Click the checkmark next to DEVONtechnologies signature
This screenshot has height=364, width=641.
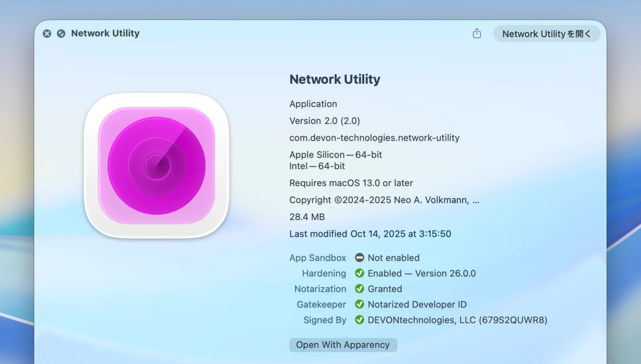tap(360, 320)
